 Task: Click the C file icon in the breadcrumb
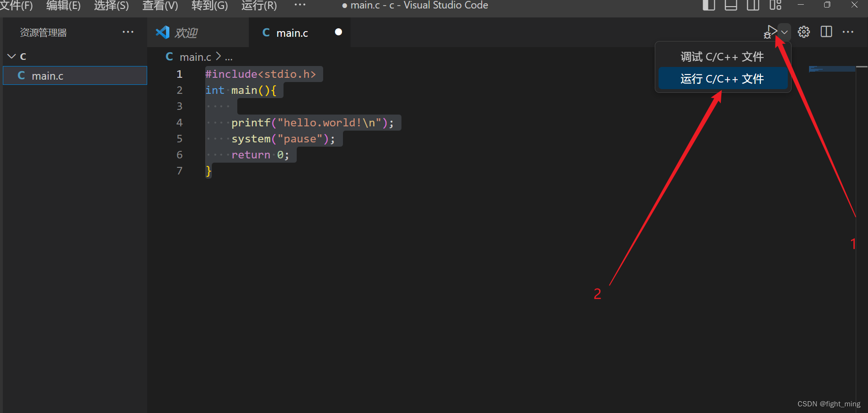[x=169, y=57]
